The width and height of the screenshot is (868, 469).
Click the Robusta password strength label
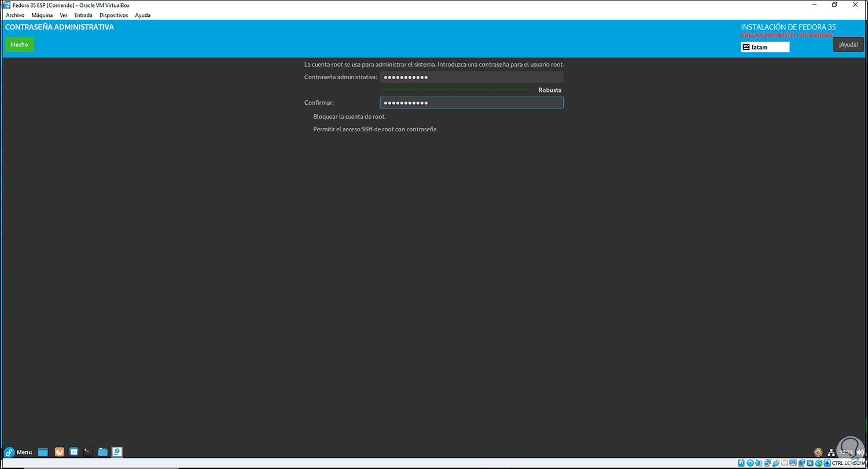coord(550,90)
